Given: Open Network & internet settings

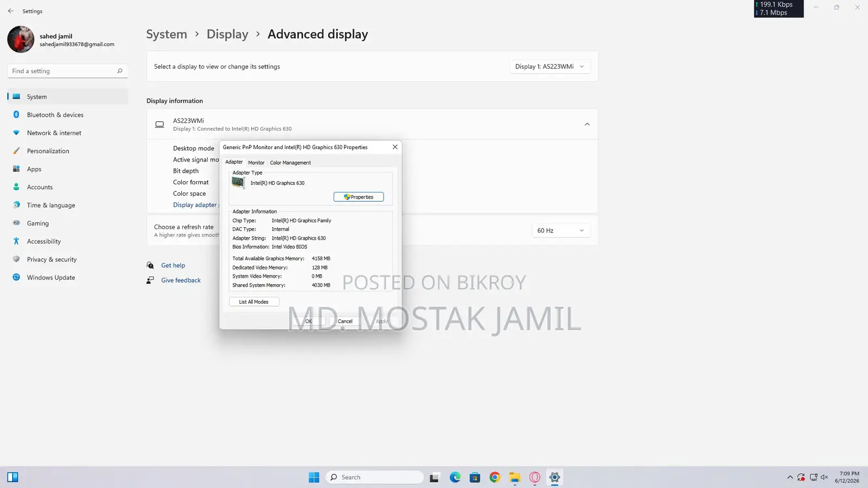Looking at the screenshot, I should coord(68,133).
